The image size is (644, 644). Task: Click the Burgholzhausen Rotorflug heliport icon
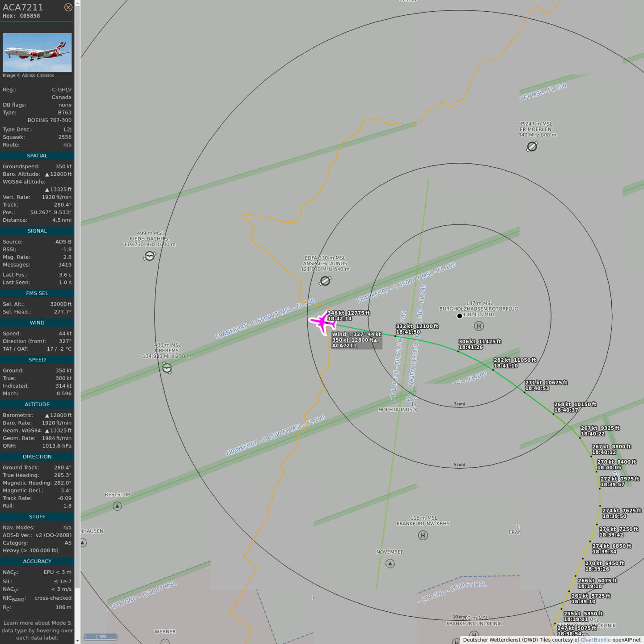tap(479, 326)
